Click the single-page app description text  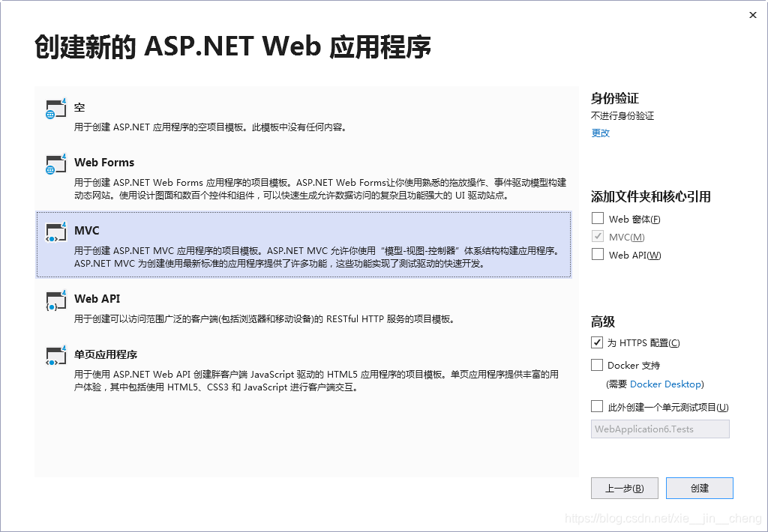coord(316,381)
